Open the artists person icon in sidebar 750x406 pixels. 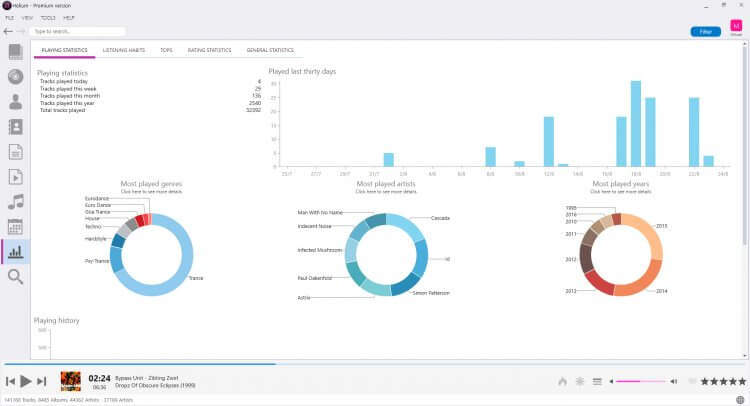tap(15, 102)
